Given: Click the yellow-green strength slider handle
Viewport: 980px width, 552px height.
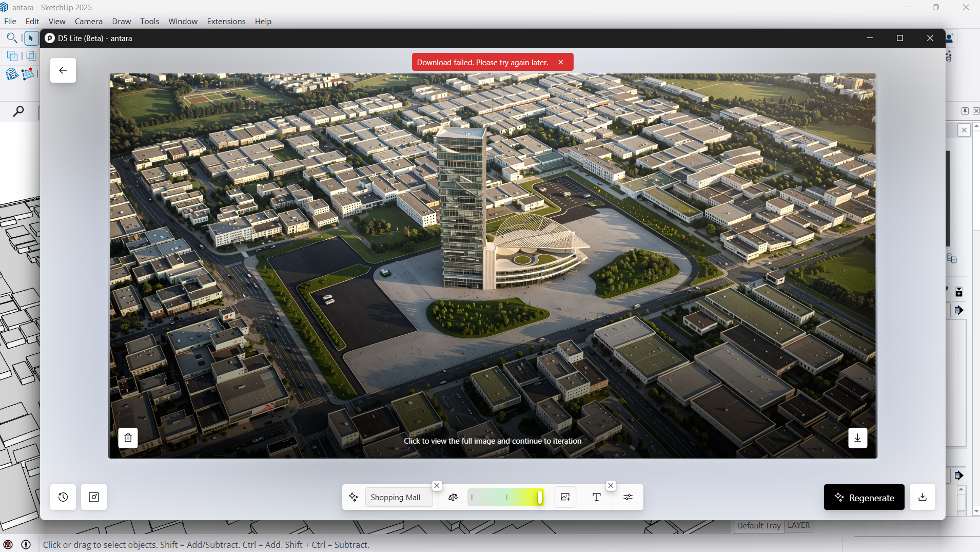Looking at the screenshot, I should coord(539,497).
